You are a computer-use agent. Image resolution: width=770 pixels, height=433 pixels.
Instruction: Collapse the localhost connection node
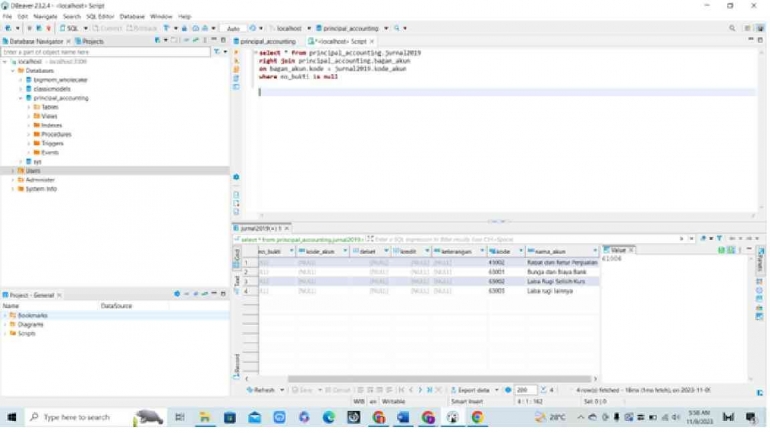coord(5,62)
